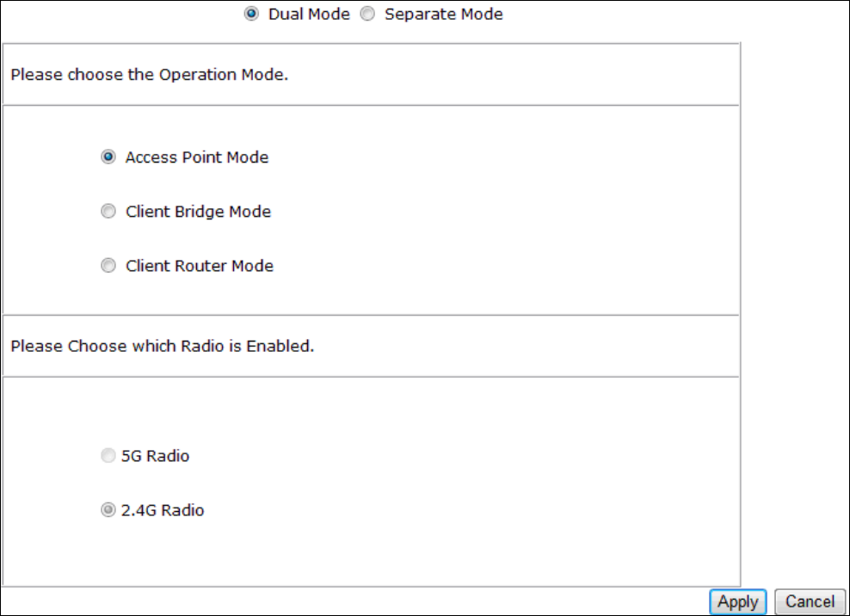Click the "Client Router Mode" label text
Viewport: 850px width, 616px height.
click(200, 266)
